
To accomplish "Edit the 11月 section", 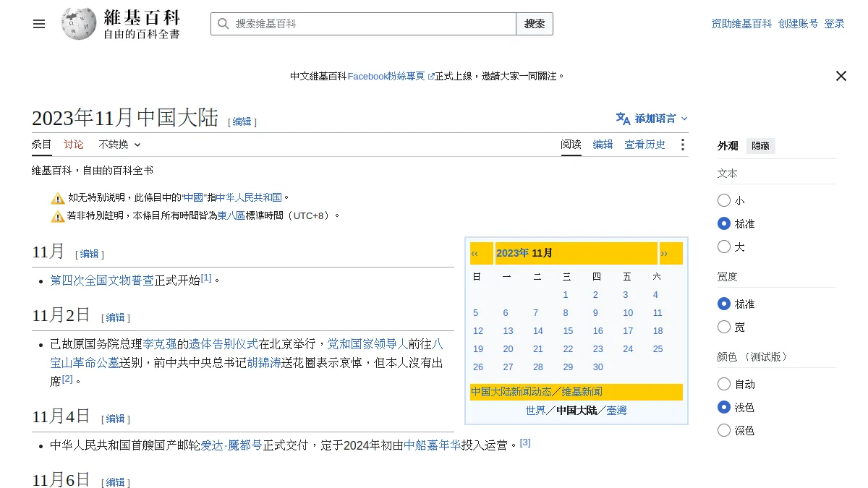I will [x=90, y=254].
